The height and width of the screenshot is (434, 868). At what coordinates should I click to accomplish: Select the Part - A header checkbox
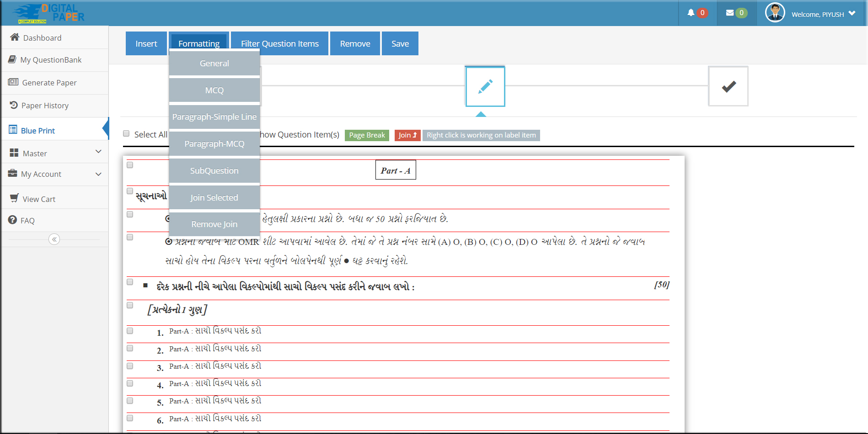coord(130,165)
